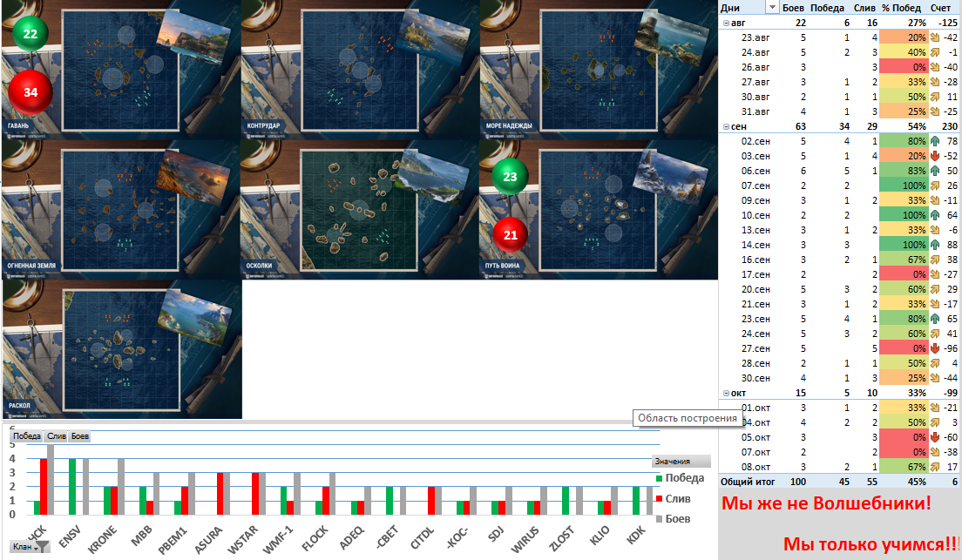Click the Клан filter funnel icon
Screen dimensions: 962x560
(x=43, y=547)
